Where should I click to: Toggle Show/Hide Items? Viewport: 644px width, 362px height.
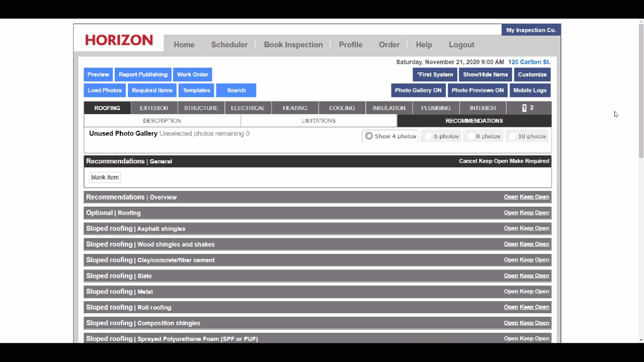tap(485, 74)
